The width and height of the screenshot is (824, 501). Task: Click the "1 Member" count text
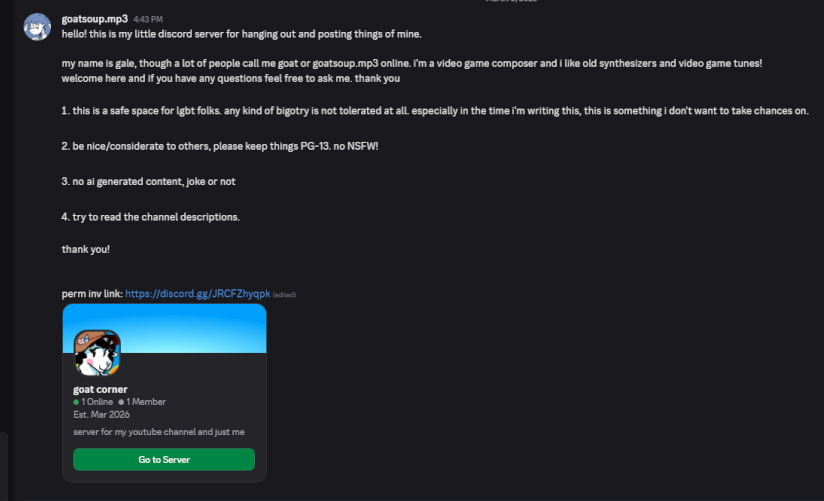click(x=146, y=402)
